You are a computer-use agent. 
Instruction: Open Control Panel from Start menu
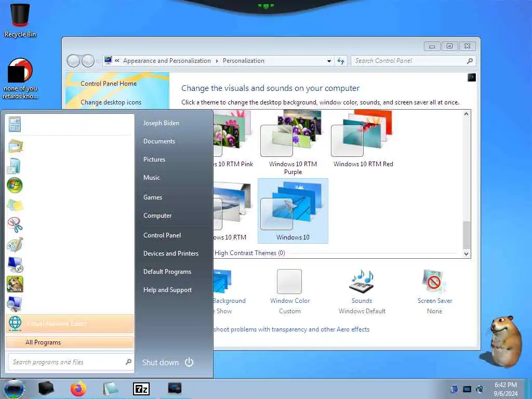click(162, 235)
